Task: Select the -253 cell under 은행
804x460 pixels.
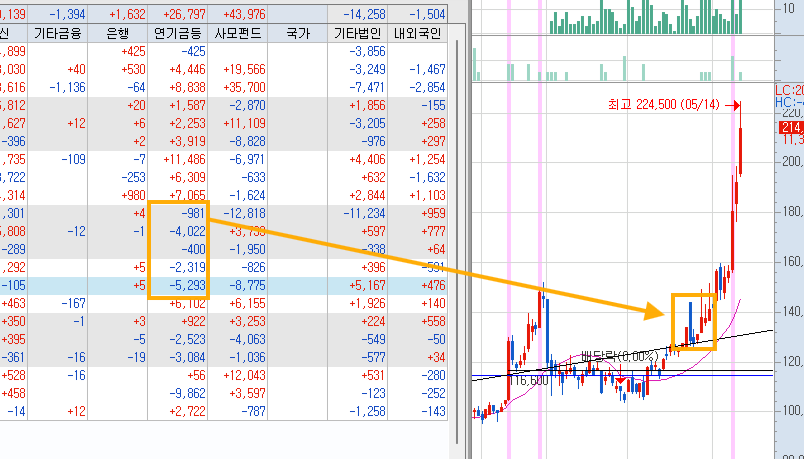Action: [x=133, y=177]
